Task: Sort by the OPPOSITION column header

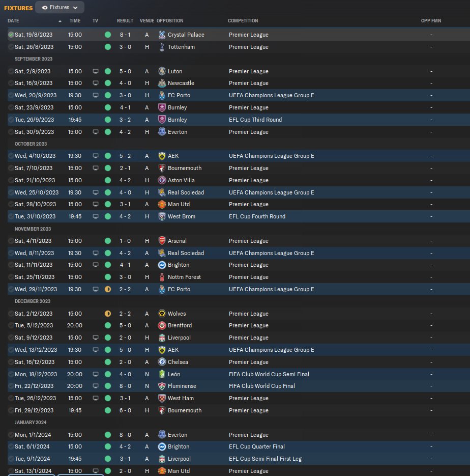Action: click(x=170, y=21)
